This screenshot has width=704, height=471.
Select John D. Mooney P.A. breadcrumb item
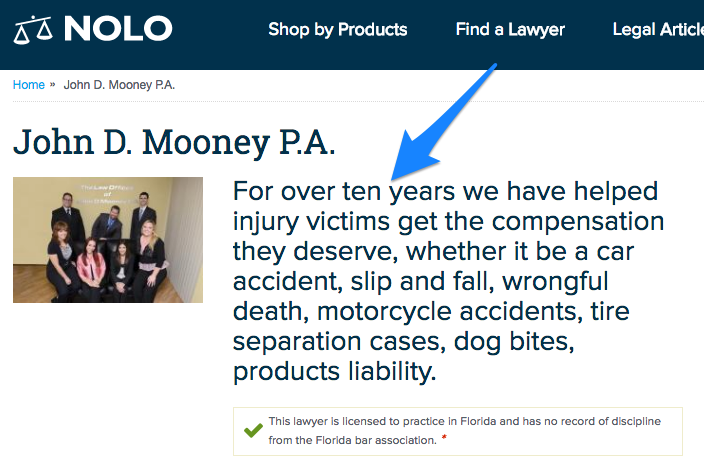[120, 85]
